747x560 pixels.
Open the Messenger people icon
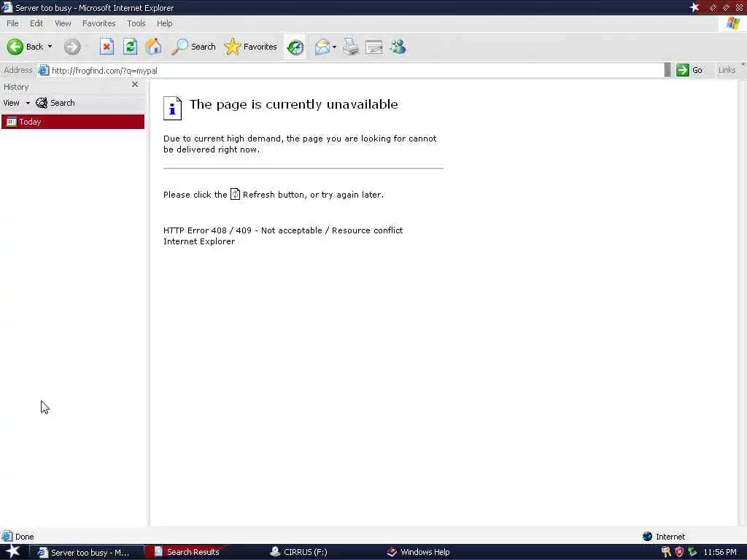point(398,47)
